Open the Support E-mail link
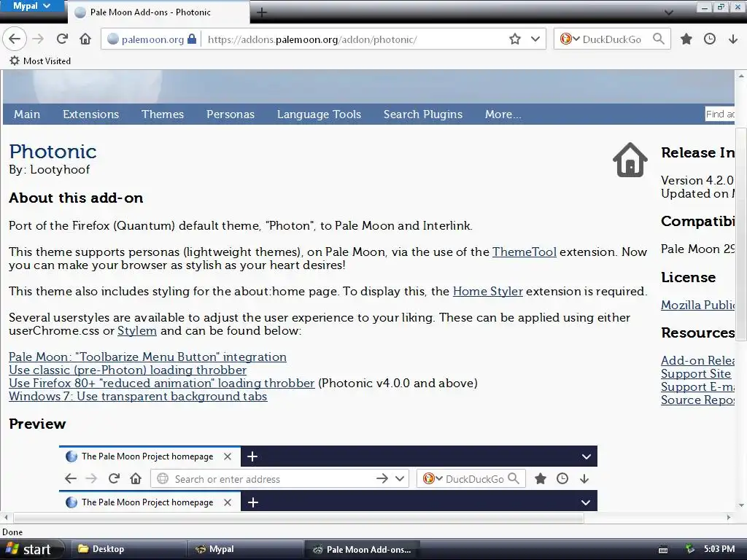This screenshot has width=747, height=560. (x=698, y=387)
